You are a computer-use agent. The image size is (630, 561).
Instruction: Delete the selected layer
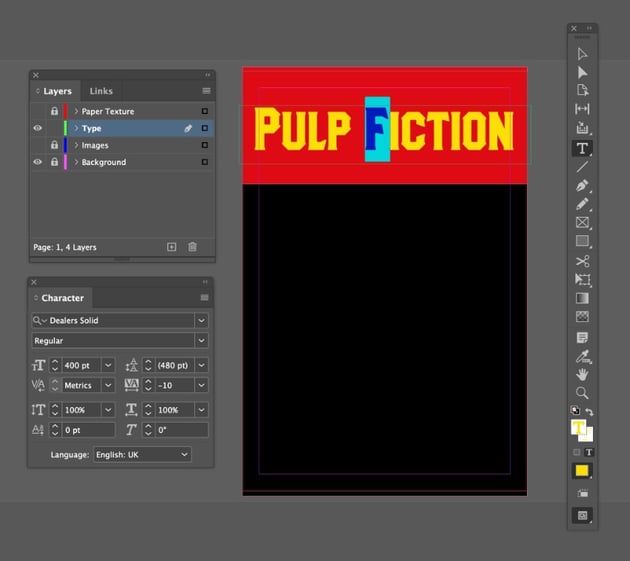click(192, 247)
